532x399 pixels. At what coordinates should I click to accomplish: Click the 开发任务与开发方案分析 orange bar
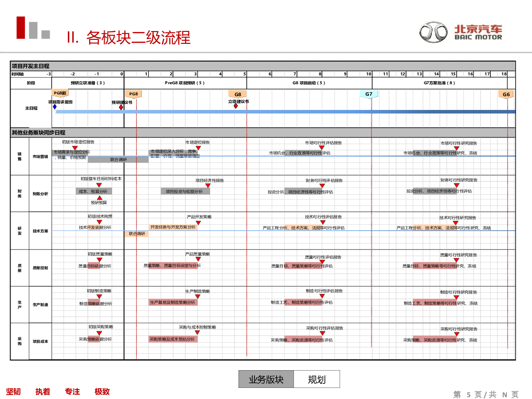[x=173, y=227]
